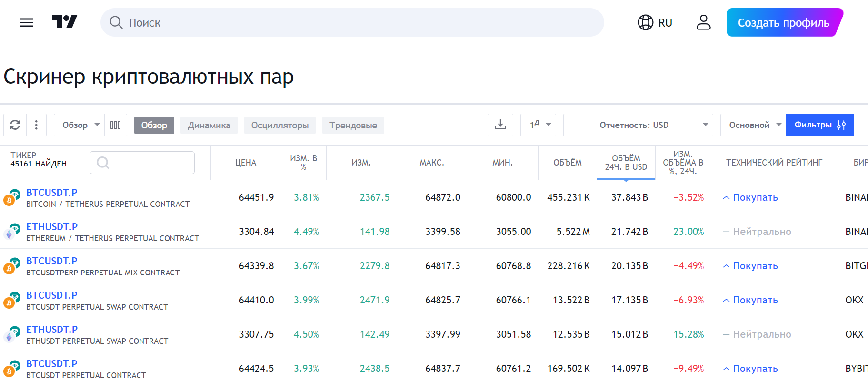Sort by ИЗМ. ОБЪЁМА В %, 24Ч. header
The image size is (868, 380).
click(683, 163)
